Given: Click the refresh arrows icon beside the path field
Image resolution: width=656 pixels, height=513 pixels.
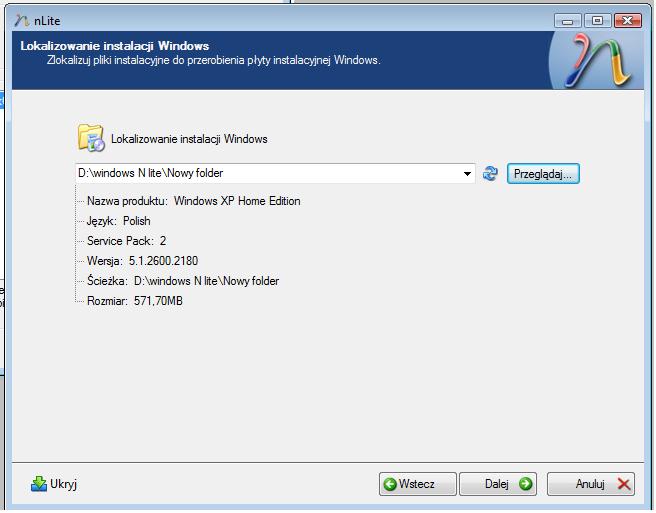Looking at the screenshot, I should (490, 173).
